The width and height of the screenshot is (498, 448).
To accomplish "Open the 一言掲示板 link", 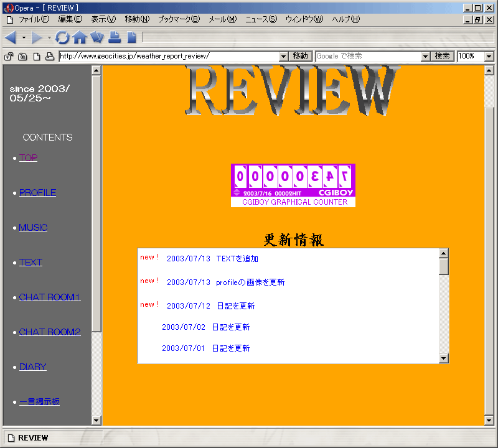I will [39, 401].
